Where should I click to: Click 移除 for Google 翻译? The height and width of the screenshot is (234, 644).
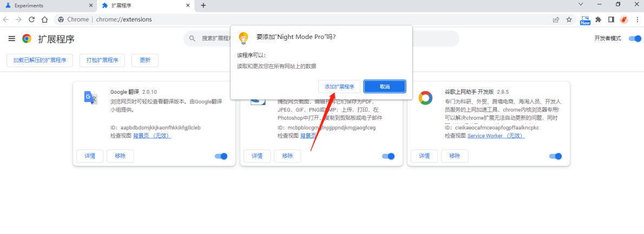120,157
